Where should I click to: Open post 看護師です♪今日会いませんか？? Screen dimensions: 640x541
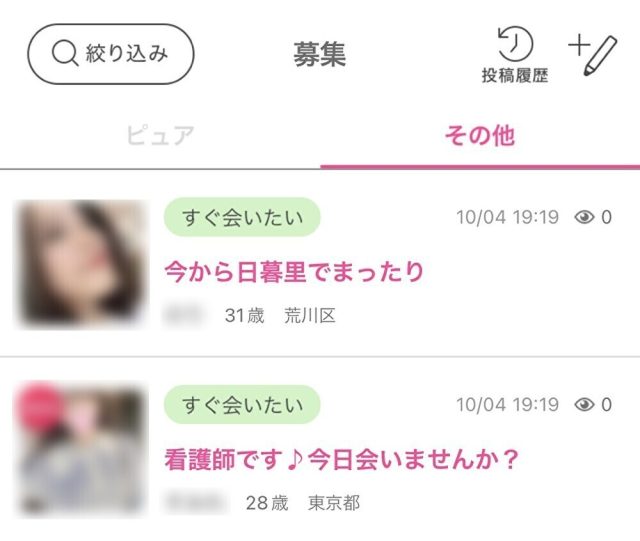[341, 459]
